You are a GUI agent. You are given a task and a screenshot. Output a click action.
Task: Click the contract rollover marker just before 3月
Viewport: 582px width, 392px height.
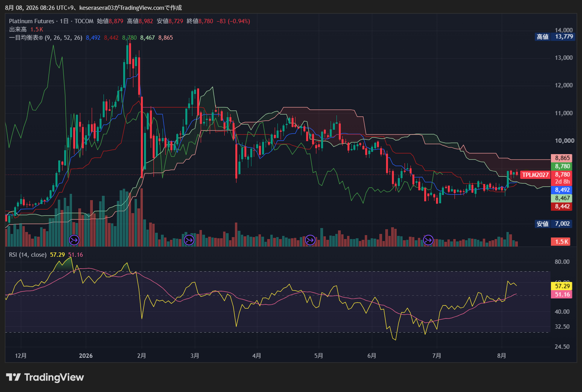tap(189, 239)
